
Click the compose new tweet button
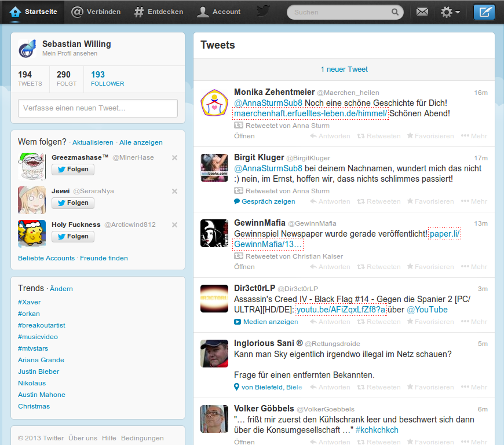pyautogui.click(x=484, y=12)
